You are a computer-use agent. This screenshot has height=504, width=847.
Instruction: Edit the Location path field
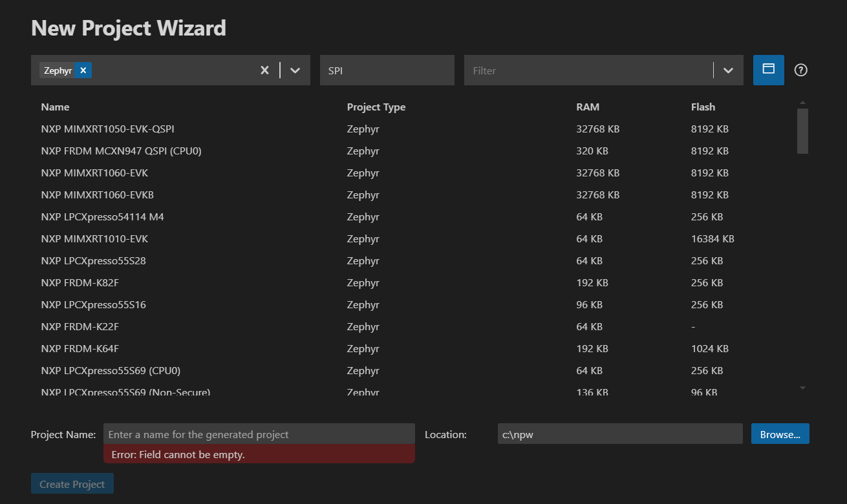tap(619, 434)
